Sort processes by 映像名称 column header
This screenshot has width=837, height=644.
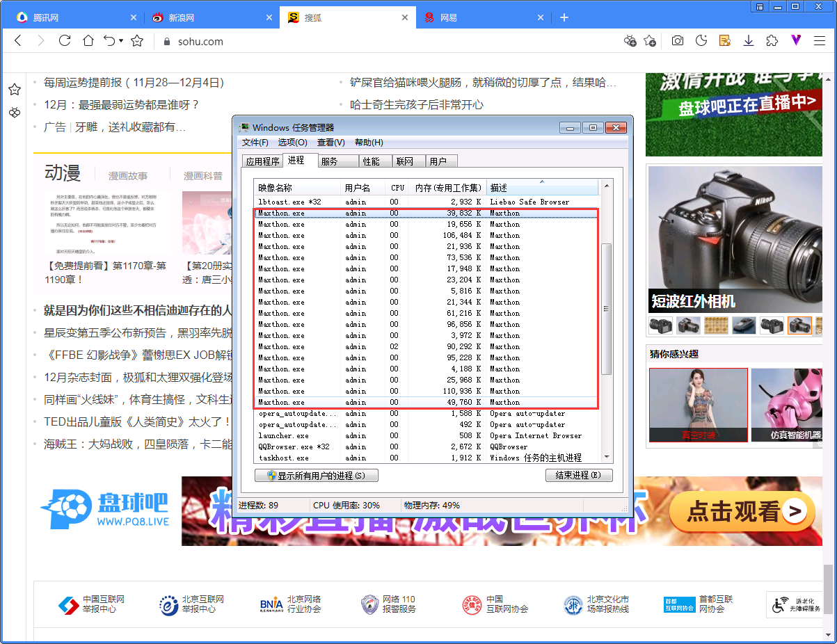click(297, 188)
